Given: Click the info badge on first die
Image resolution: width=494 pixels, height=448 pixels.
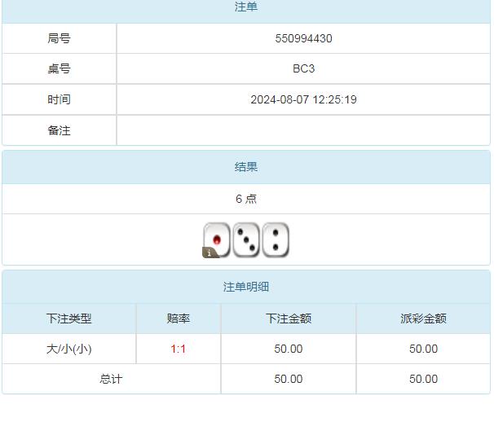Looking at the screenshot, I should (x=210, y=253).
